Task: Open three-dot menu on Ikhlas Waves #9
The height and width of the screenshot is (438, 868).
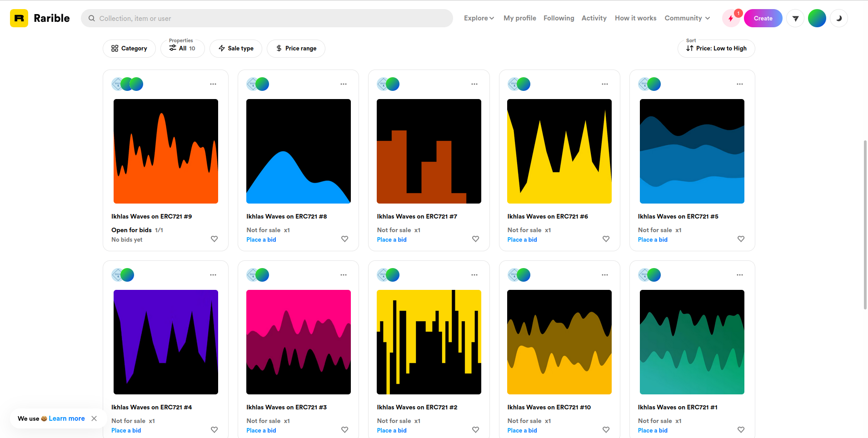Action: pos(213,84)
